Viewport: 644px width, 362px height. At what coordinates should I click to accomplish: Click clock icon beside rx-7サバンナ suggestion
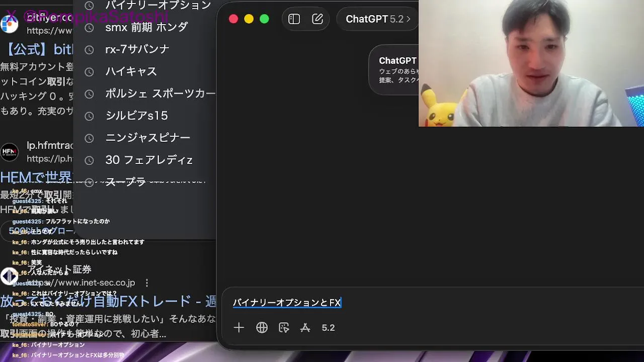[x=89, y=50]
